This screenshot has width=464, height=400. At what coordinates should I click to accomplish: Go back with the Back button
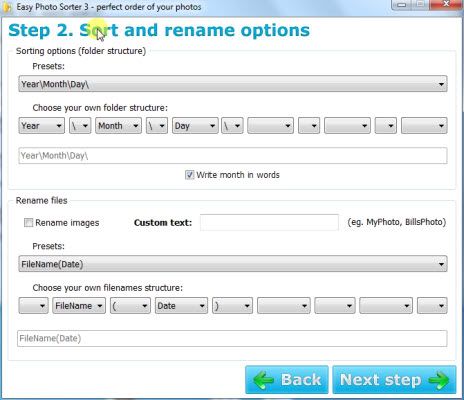point(287,380)
